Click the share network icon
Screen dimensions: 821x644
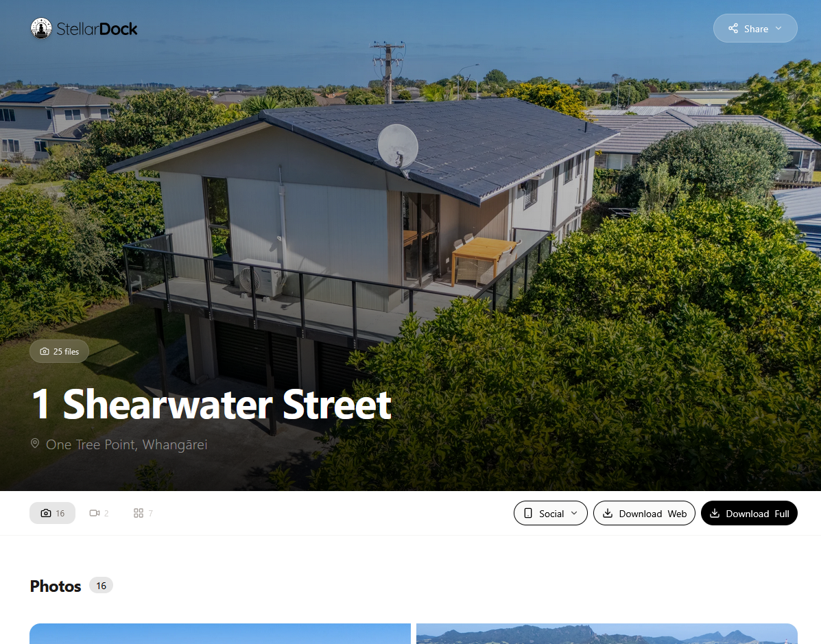733,28
